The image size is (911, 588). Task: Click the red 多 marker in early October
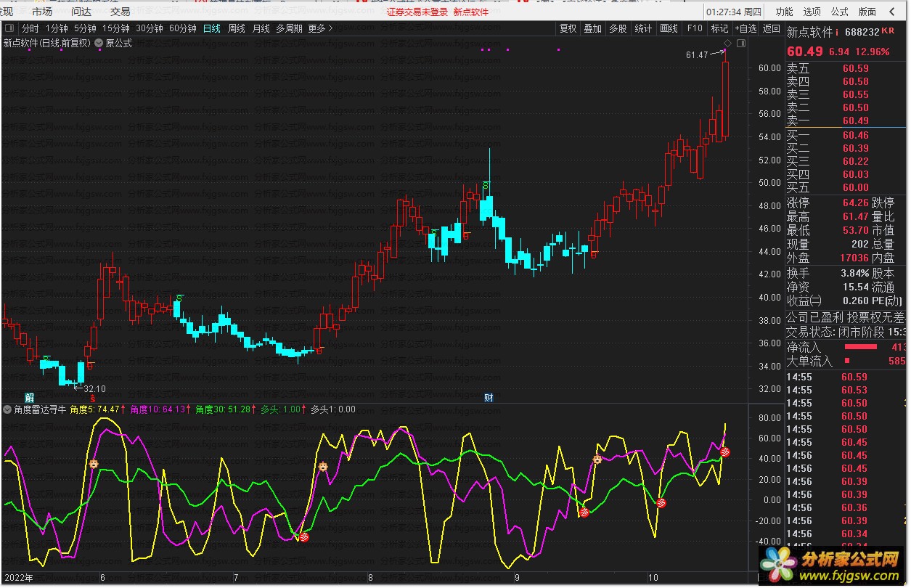click(x=661, y=502)
